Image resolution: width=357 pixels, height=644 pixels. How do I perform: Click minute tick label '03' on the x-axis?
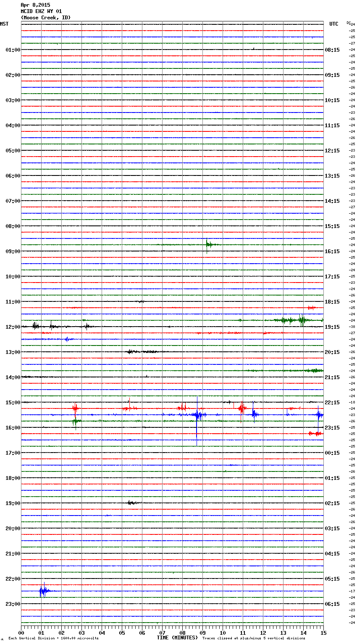point(81,633)
